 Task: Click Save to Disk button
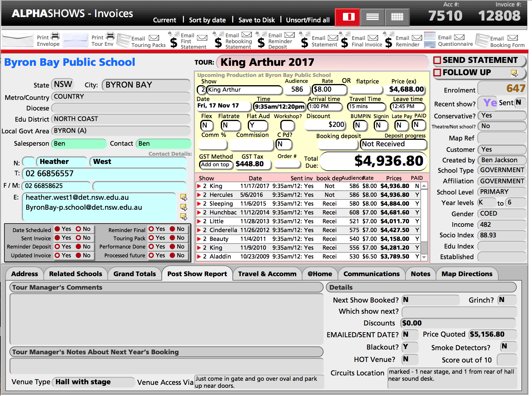(256, 20)
